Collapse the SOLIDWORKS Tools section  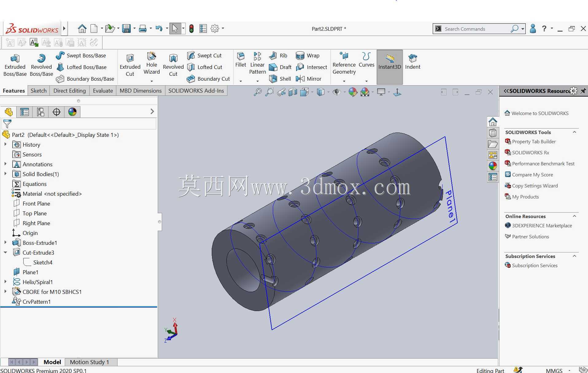574,132
